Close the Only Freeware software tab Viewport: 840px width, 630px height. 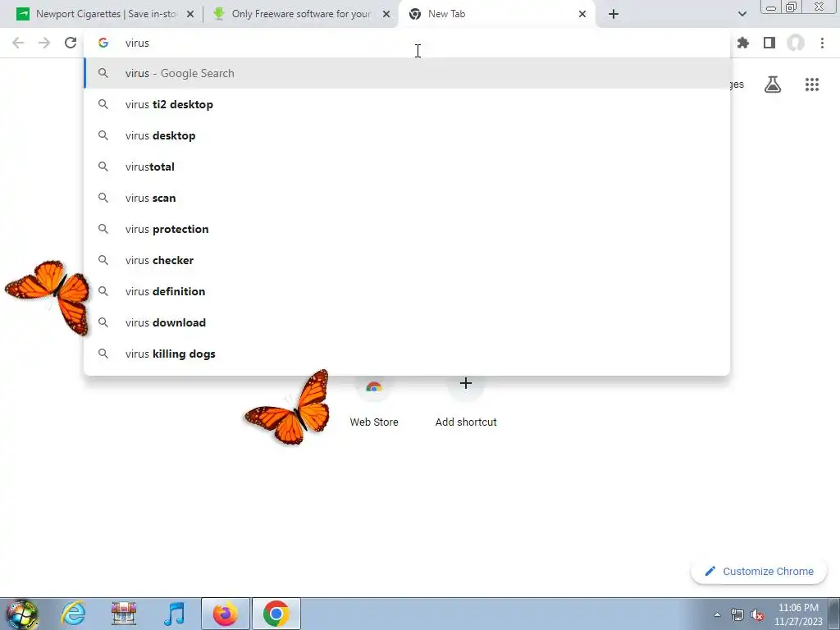coord(386,14)
